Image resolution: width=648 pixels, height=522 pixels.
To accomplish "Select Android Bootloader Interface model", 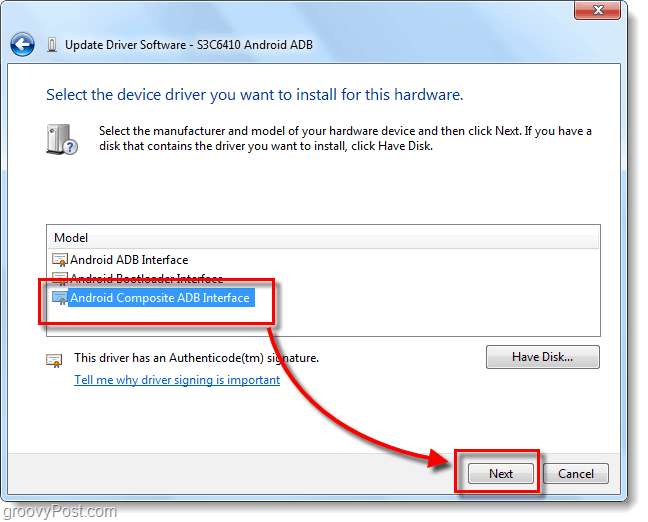I will [x=146, y=278].
